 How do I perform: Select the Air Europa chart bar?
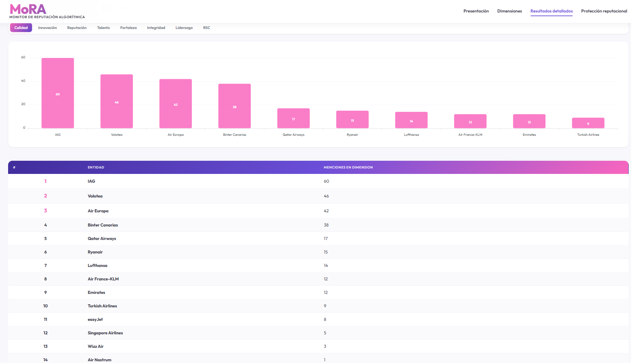176,103
